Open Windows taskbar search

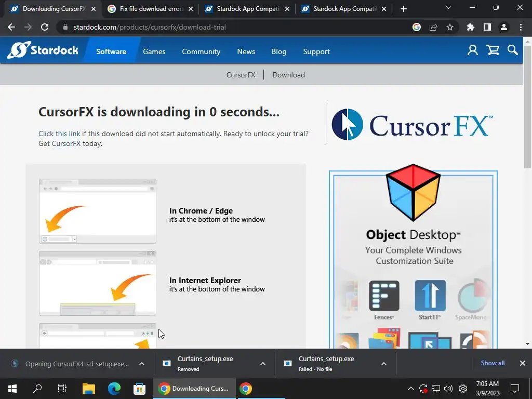(37, 389)
